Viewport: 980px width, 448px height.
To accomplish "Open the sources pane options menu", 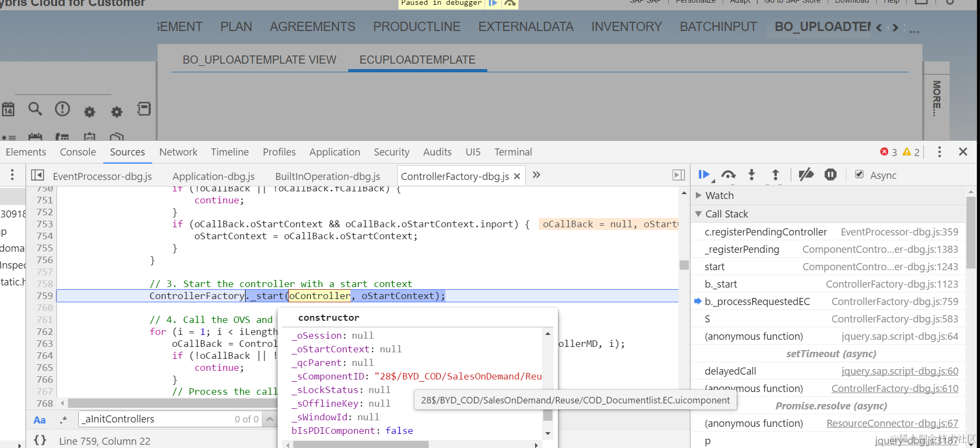I will click(12, 175).
